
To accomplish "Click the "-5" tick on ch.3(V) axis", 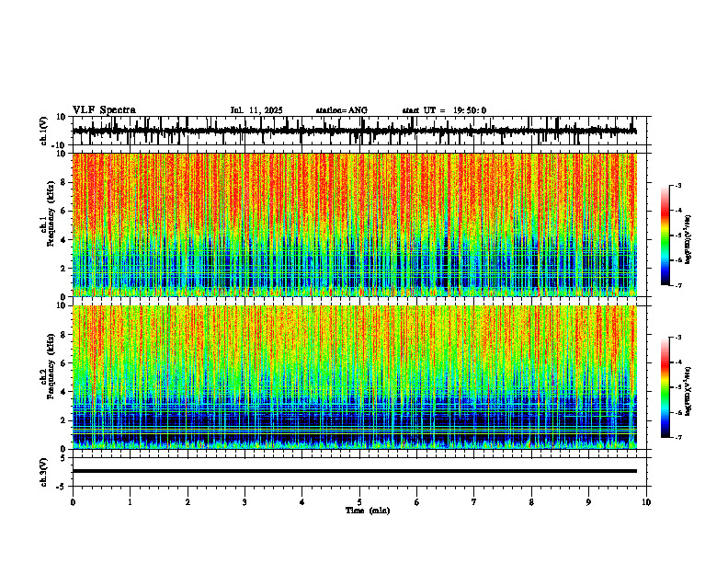I will (62, 487).
